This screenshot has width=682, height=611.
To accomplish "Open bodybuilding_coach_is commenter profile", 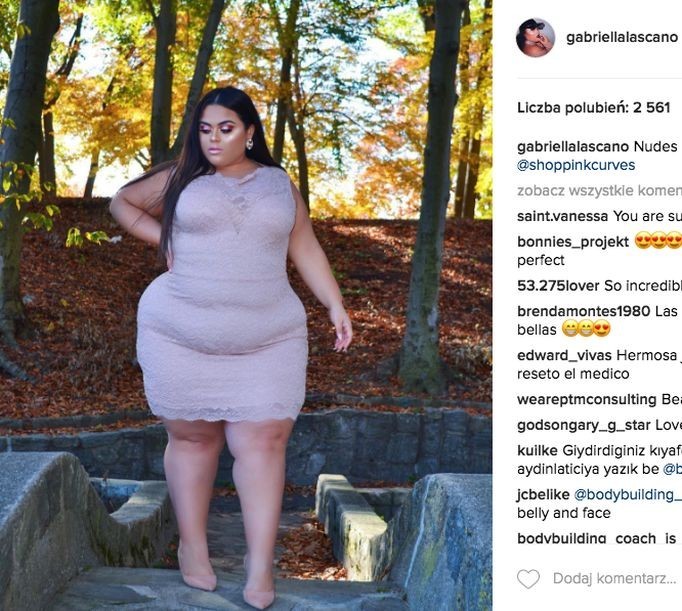I will 596,538.
